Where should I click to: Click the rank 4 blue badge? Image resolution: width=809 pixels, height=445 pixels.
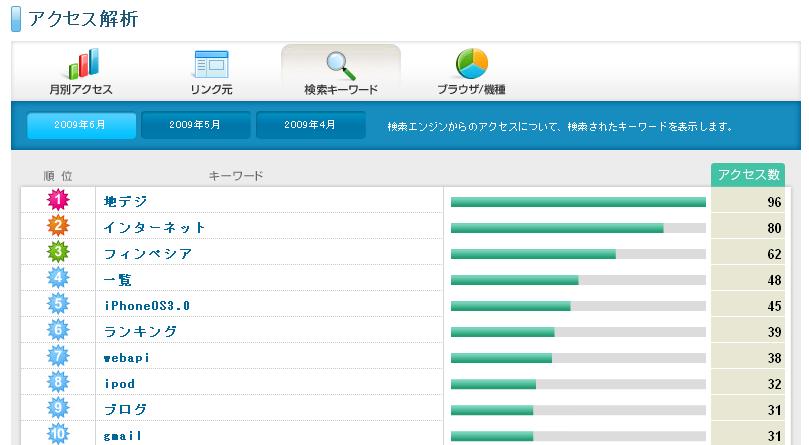(x=59, y=279)
